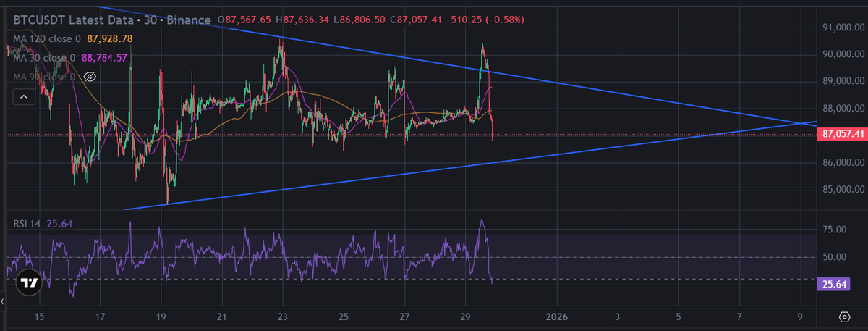Click the RSI 50.00 axis label

[833, 257]
